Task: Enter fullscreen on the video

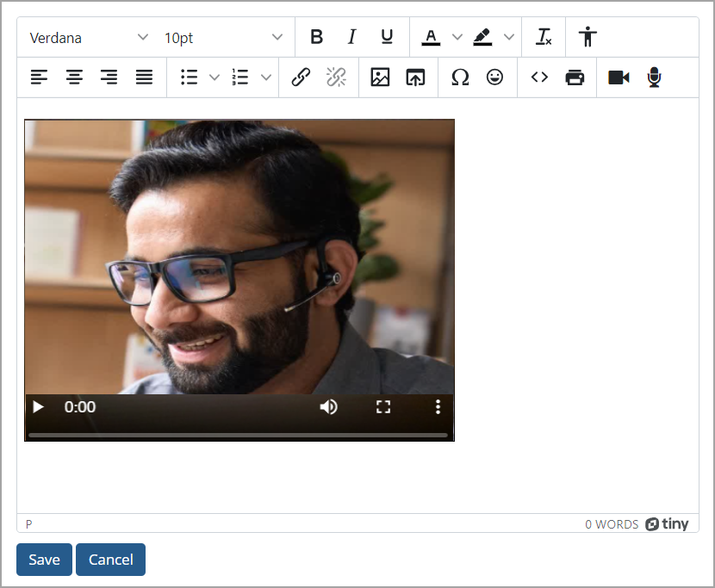Action: tap(383, 406)
